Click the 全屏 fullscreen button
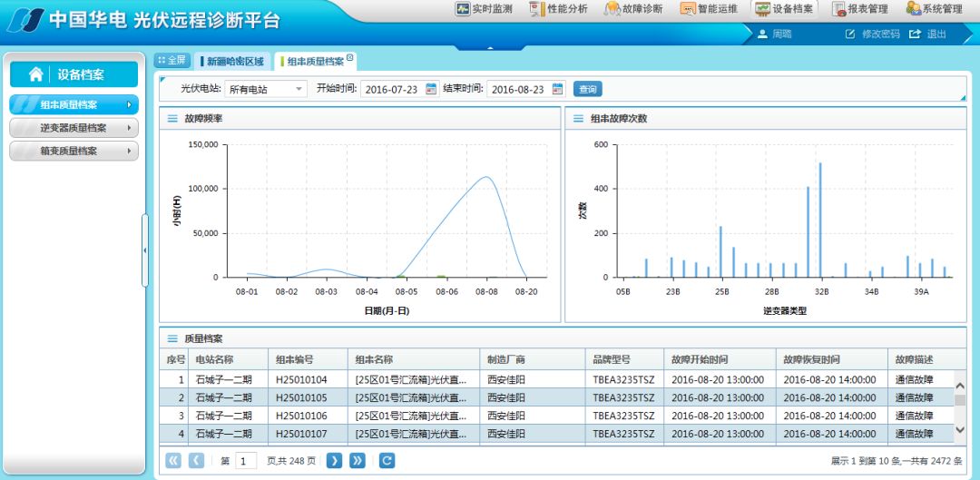This screenshot has width=980, height=480. pos(171,61)
